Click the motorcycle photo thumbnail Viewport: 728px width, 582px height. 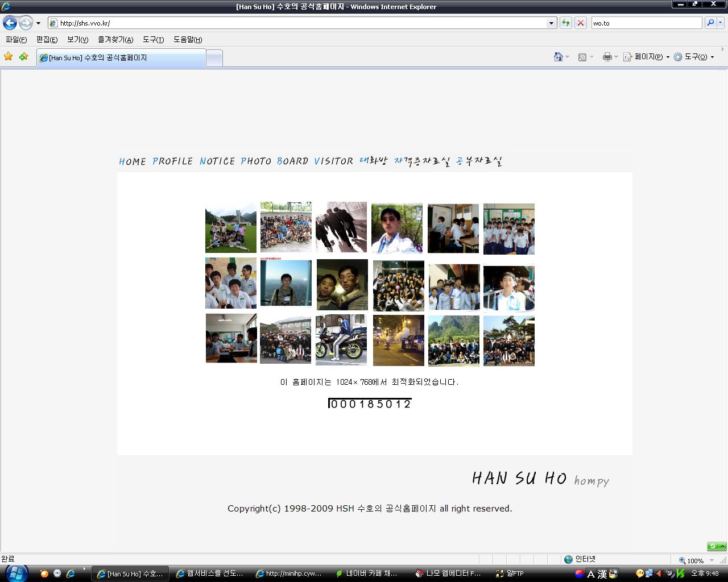click(341, 340)
